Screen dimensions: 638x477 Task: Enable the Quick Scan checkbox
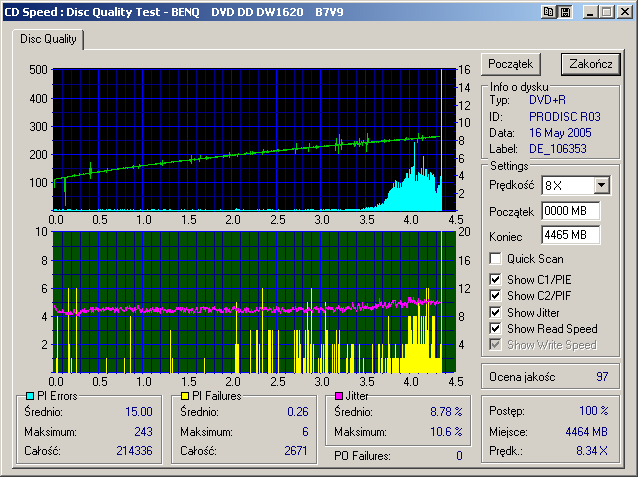(x=495, y=258)
